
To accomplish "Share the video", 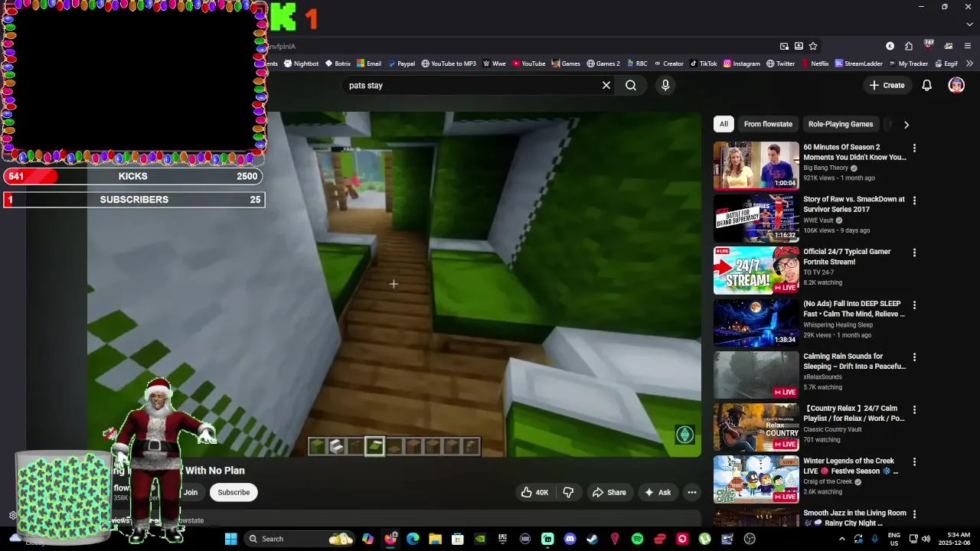I will click(609, 493).
